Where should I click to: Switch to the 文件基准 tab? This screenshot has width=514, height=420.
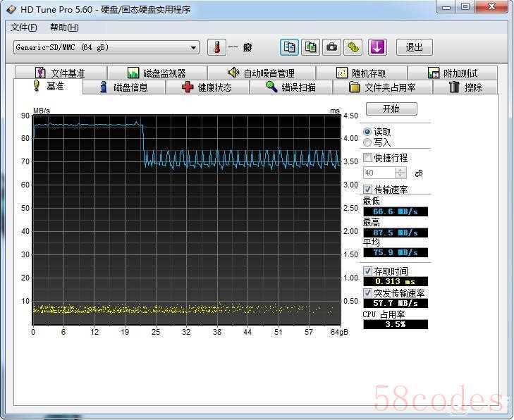pyautogui.click(x=61, y=73)
